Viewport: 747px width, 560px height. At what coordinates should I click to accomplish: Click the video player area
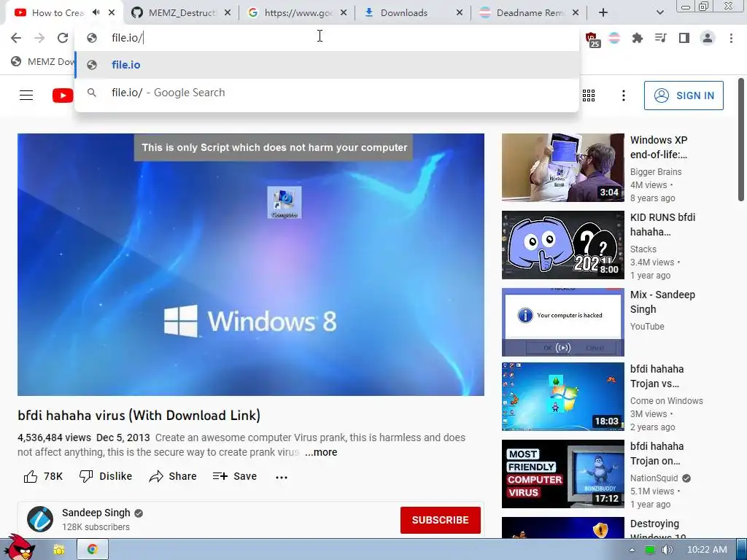click(251, 264)
